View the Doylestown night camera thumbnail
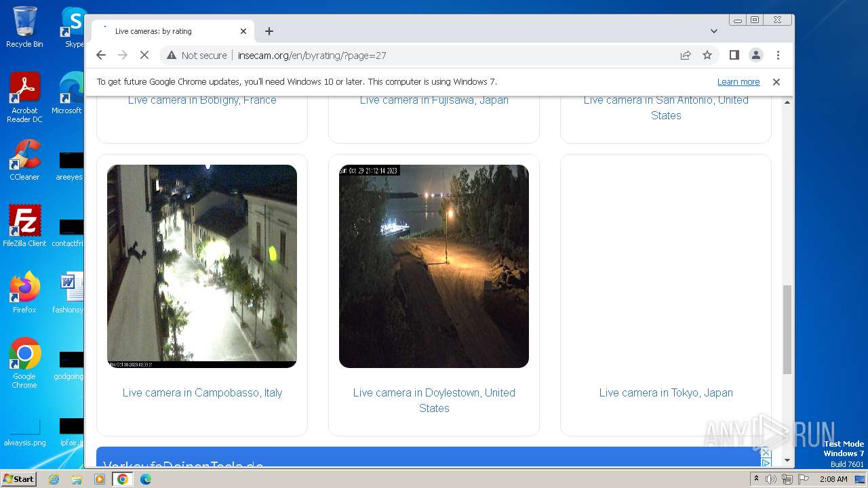868x488 pixels. tap(434, 266)
